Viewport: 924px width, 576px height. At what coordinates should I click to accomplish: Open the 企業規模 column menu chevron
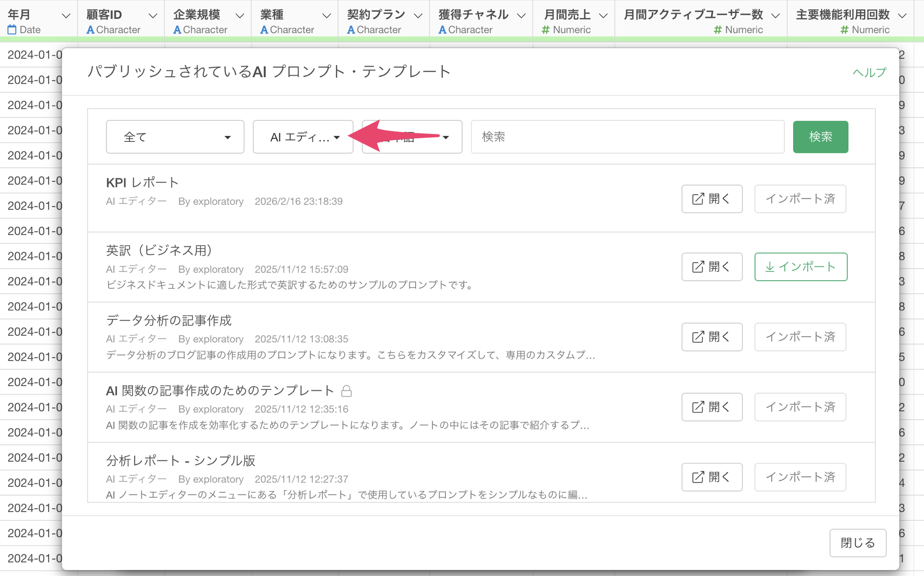click(x=239, y=16)
